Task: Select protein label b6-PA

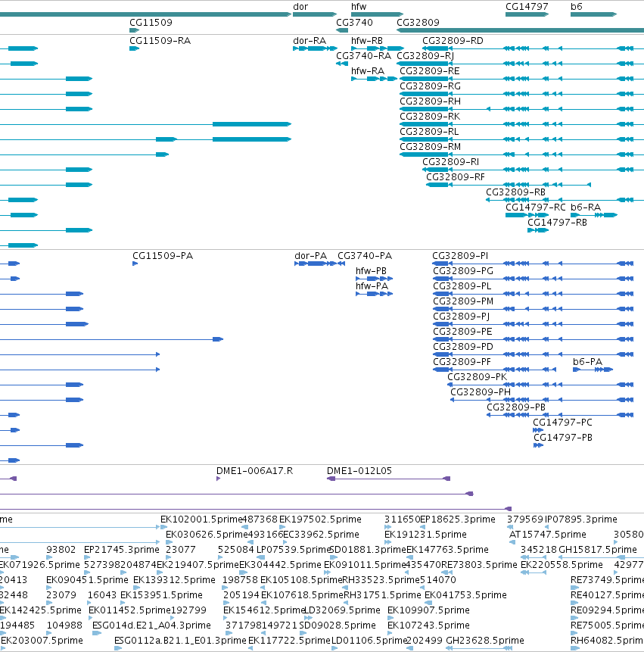Action: click(587, 362)
